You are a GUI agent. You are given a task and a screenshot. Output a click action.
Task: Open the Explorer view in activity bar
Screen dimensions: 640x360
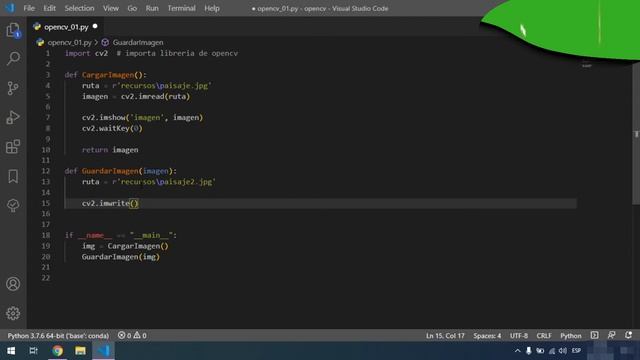point(13,30)
